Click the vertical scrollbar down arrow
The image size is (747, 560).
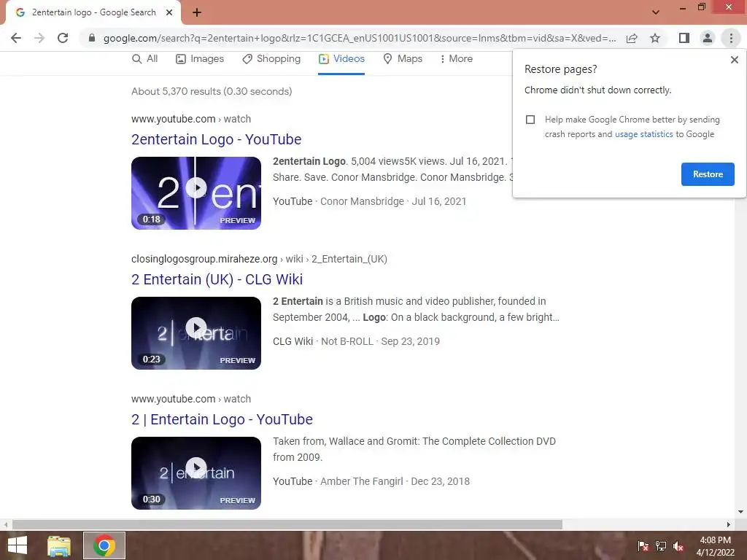point(740,512)
